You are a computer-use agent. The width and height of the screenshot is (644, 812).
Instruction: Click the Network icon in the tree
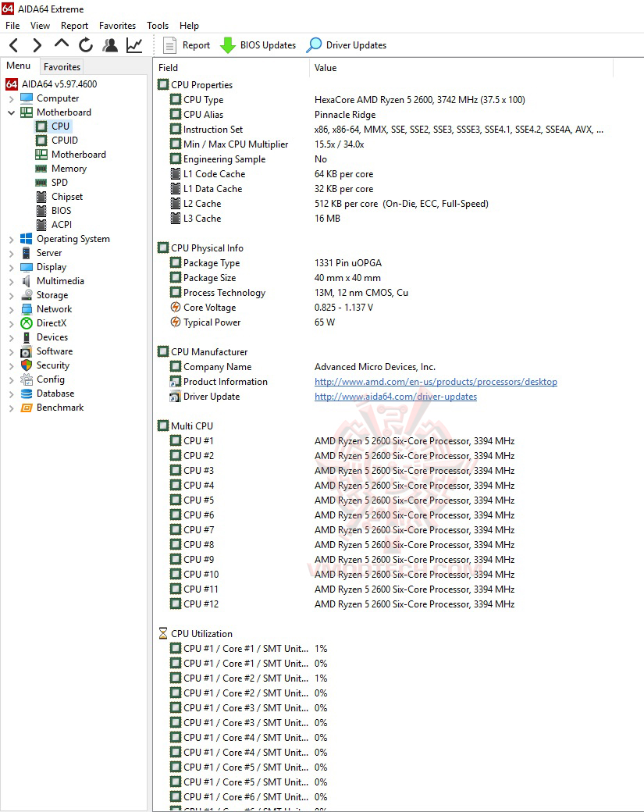pos(27,309)
